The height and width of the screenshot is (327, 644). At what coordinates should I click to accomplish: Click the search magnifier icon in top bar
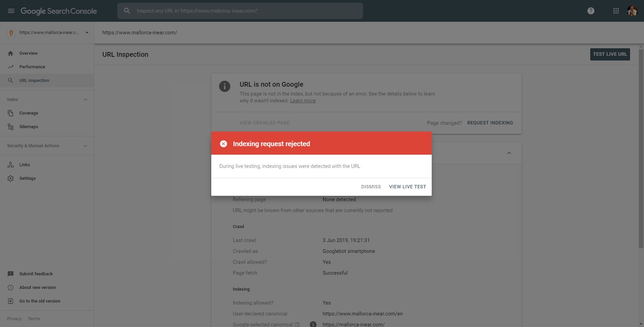127,11
